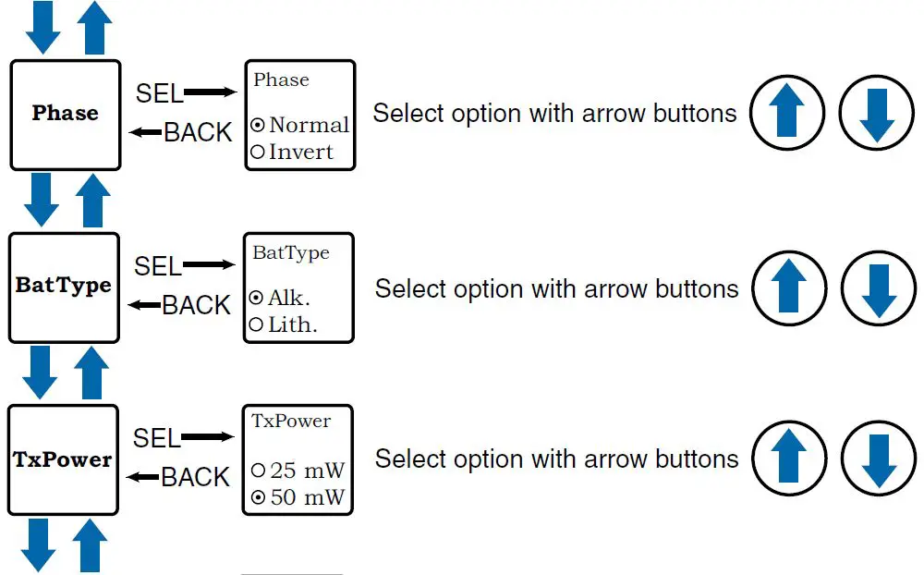
Task: Click the BACK arrow next to BatType
Action: point(145,305)
